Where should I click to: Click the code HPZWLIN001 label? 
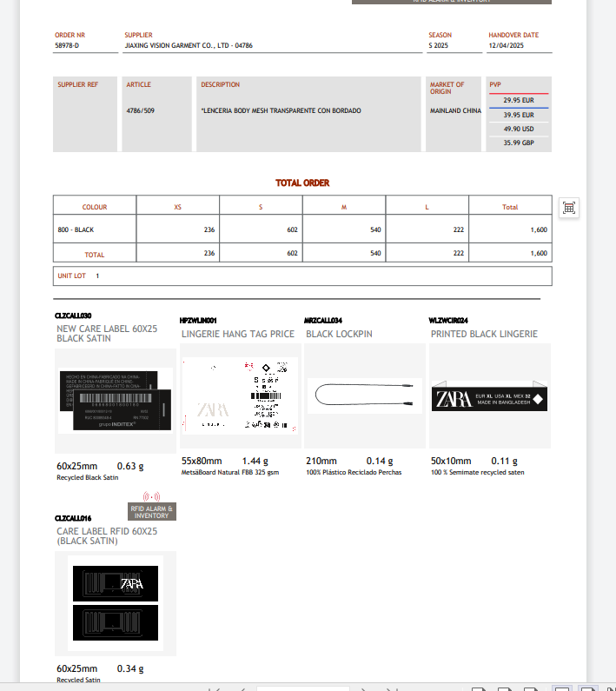198,321
